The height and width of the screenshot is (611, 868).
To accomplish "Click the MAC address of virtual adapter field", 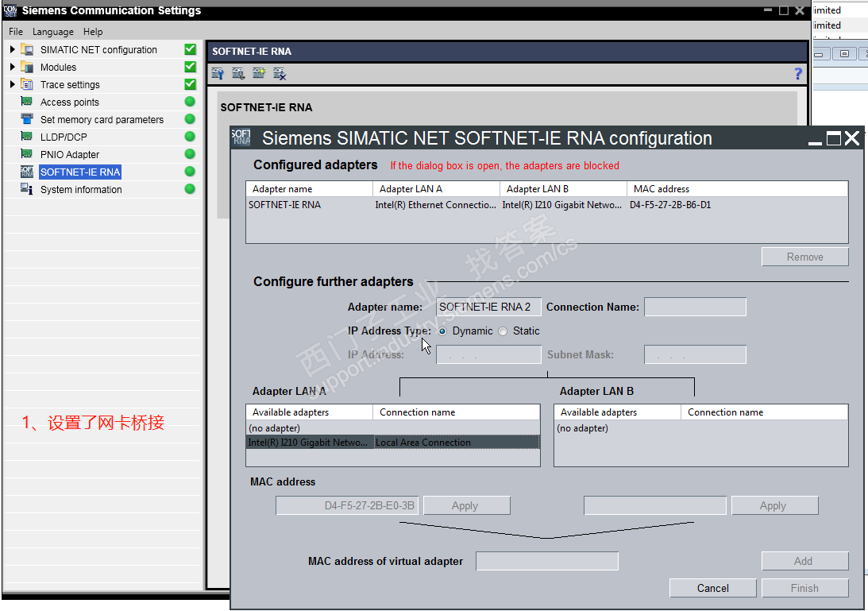I will (x=547, y=561).
